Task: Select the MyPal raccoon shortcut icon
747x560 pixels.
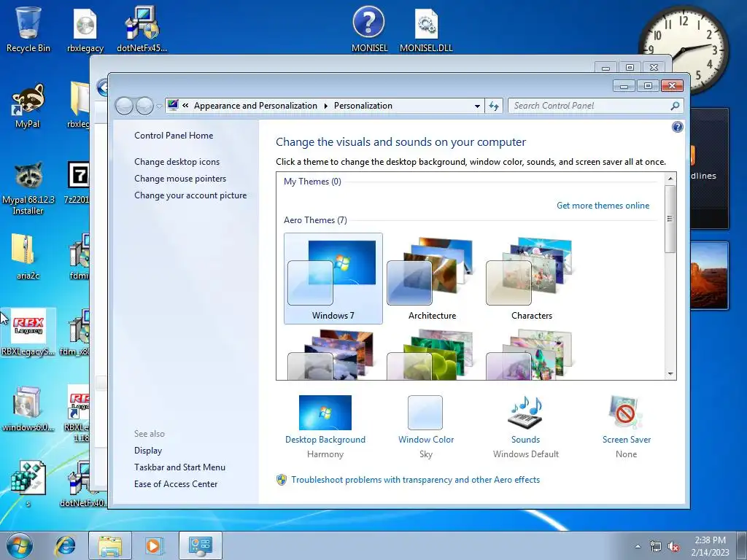Action: tap(28, 105)
